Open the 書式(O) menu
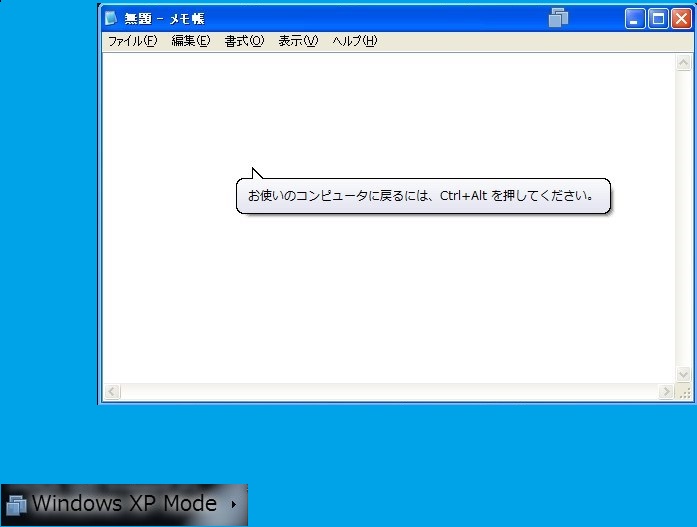Image resolution: width=697 pixels, height=527 pixels. coord(244,41)
